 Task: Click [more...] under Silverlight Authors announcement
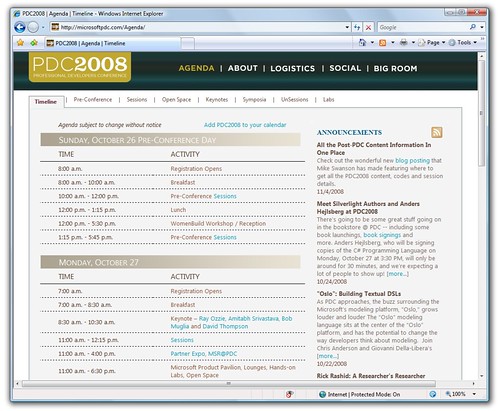(397, 274)
